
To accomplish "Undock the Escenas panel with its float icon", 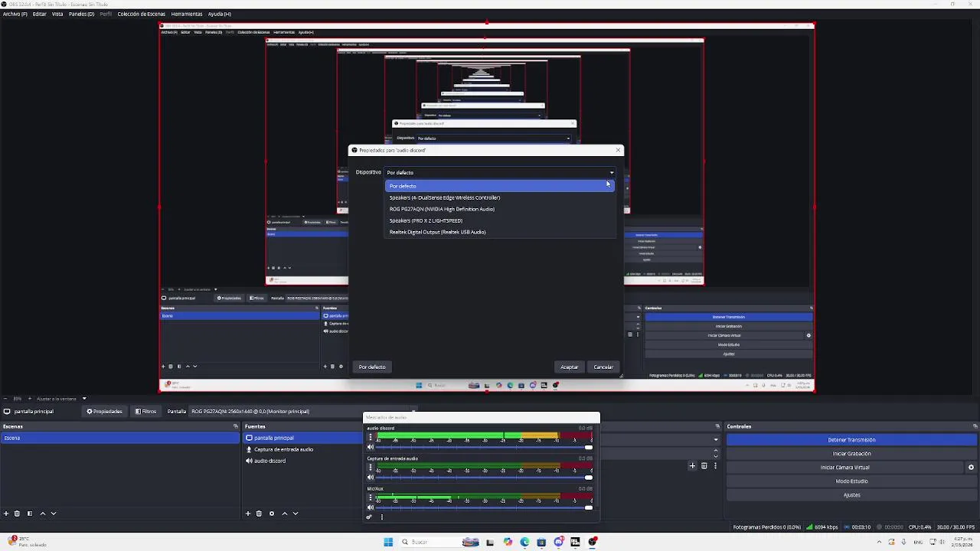I will pyautogui.click(x=236, y=426).
